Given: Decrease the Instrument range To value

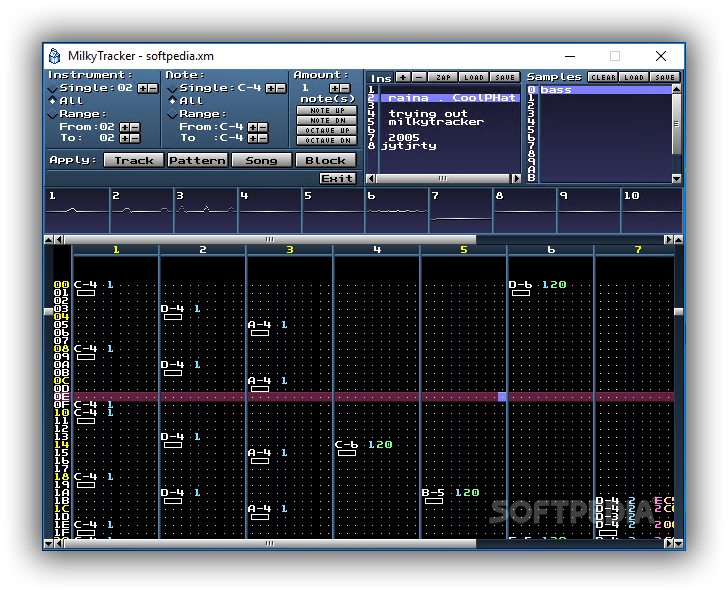Looking at the screenshot, I should (x=135, y=138).
